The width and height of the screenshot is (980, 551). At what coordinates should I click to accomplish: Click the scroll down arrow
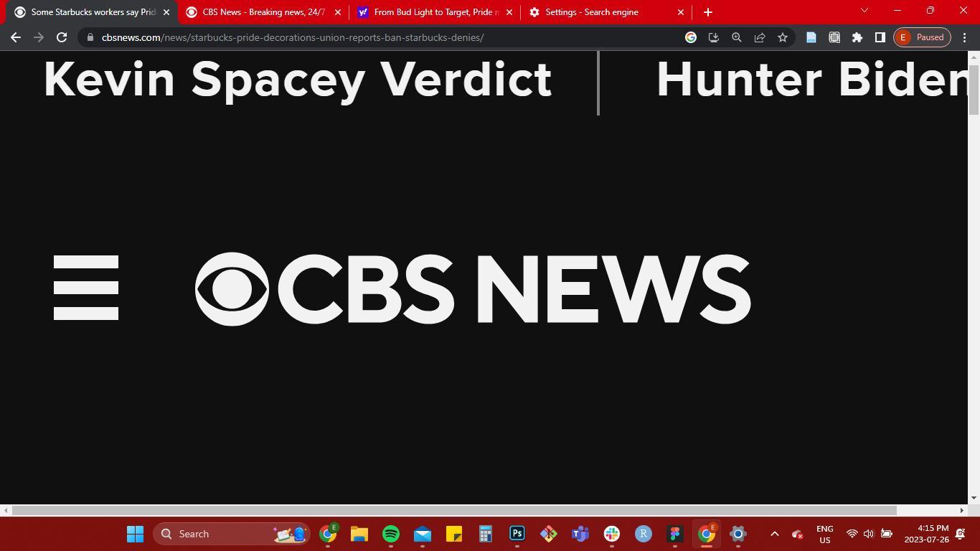(974, 497)
